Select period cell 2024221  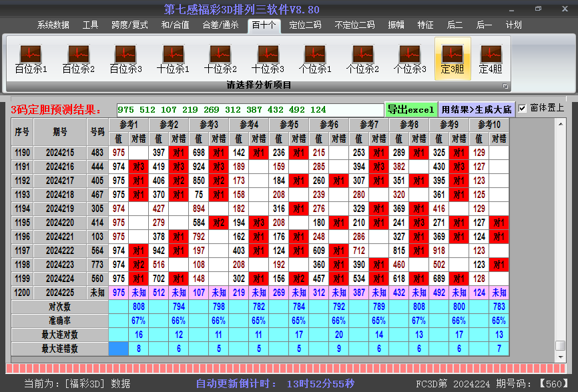[x=59, y=237]
